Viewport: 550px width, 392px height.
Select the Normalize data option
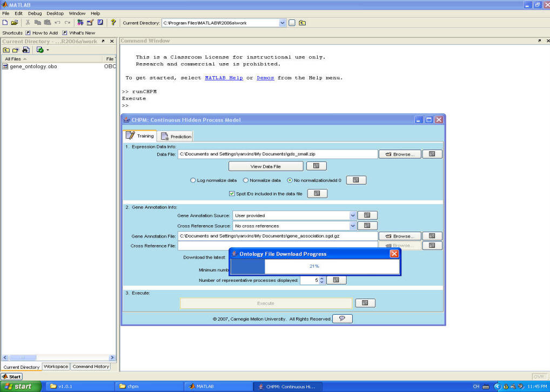point(246,180)
